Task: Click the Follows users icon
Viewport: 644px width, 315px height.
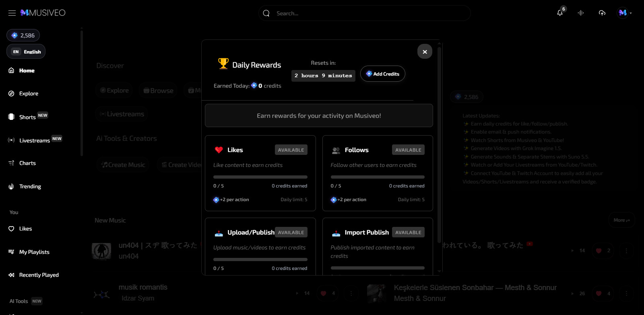Action: (x=336, y=150)
